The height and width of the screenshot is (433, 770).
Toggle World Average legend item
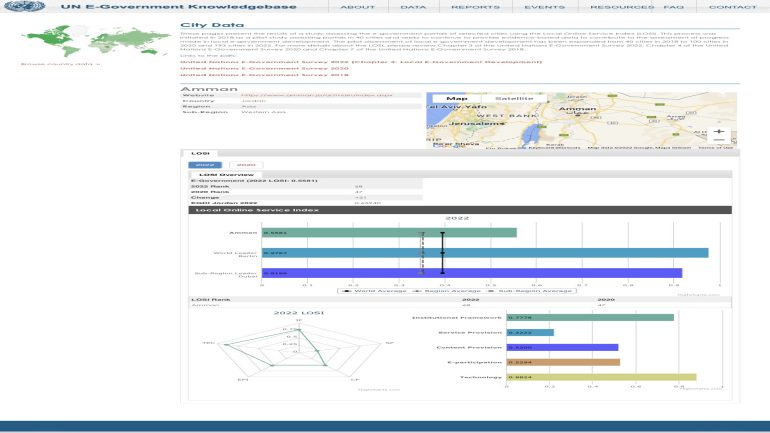[376, 291]
